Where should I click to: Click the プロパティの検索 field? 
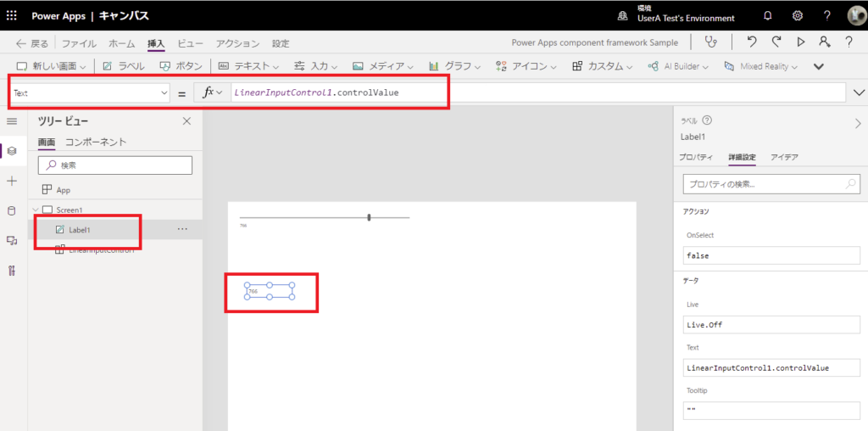pyautogui.click(x=771, y=184)
